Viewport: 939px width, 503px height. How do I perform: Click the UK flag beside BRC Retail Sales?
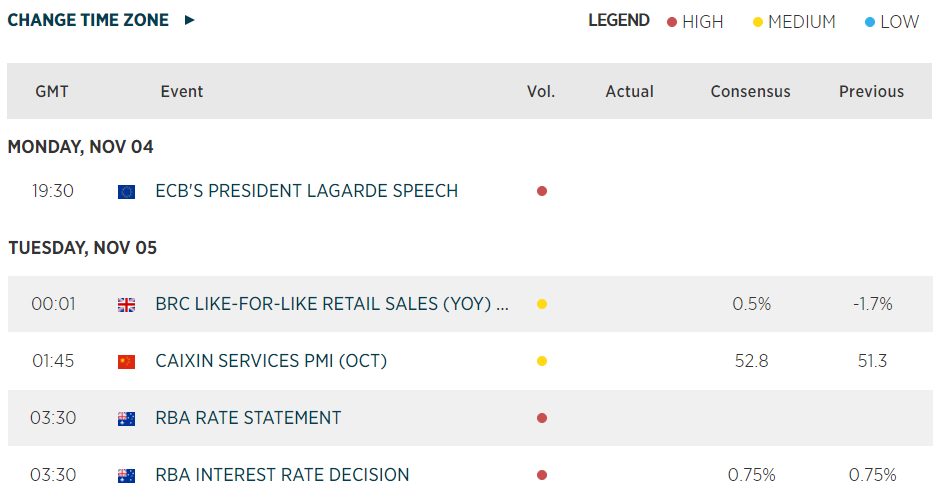point(126,305)
